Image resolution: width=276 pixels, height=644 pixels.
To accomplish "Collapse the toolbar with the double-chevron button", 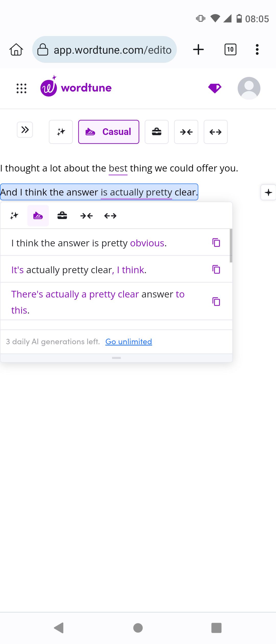I will tap(25, 130).
